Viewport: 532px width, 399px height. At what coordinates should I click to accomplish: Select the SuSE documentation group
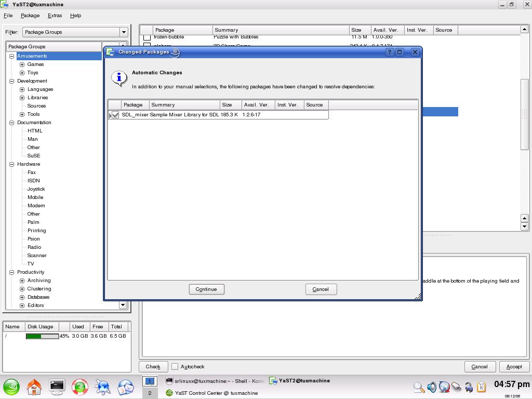pyautogui.click(x=34, y=156)
